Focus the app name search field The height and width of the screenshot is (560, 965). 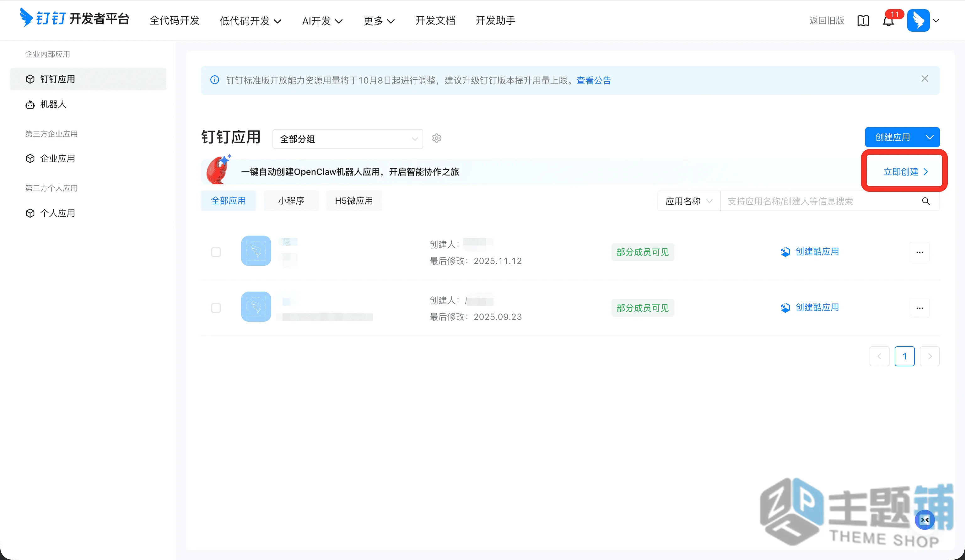coord(819,201)
